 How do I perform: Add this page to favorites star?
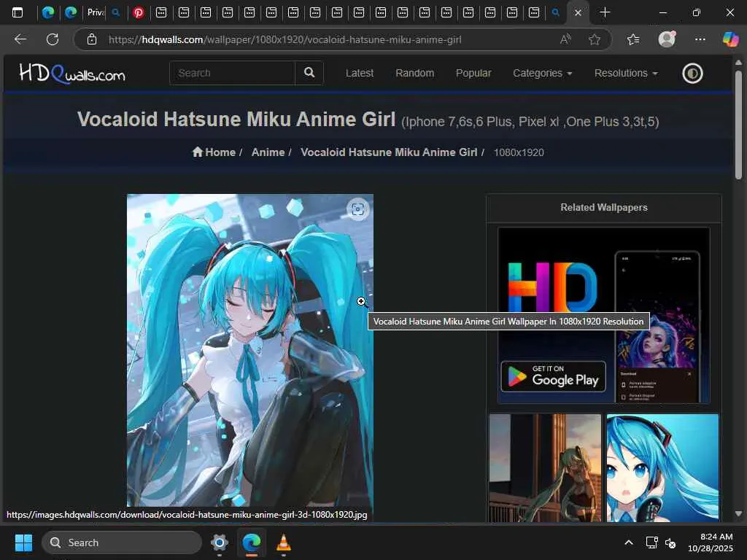coord(594,39)
